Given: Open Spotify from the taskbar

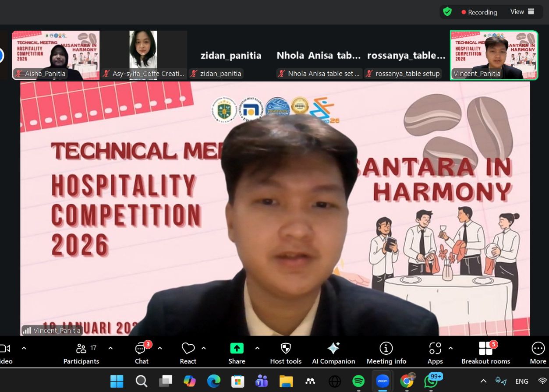Looking at the screenshot, I should click(x=358, y=381).
